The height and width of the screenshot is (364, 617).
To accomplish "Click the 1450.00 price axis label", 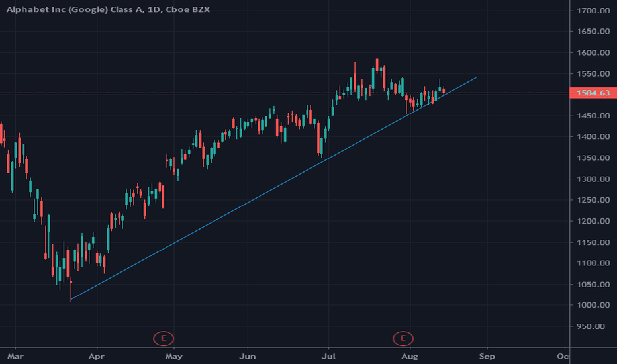I will coord(593,116).
